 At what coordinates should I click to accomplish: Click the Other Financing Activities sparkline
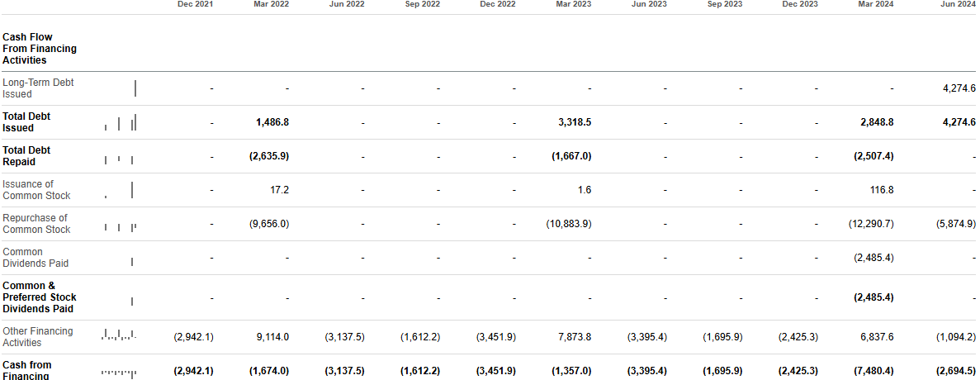(119, 335)
